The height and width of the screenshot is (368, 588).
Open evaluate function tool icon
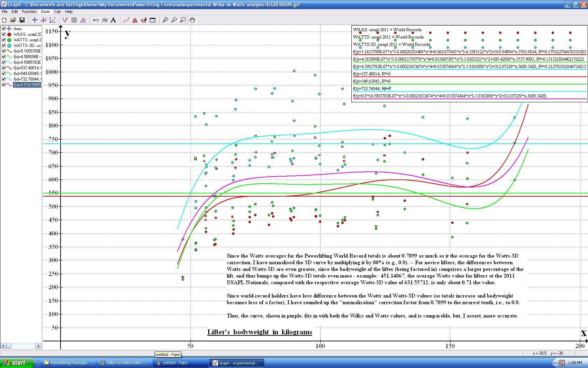pyautogui.click(x=143, y=20)
